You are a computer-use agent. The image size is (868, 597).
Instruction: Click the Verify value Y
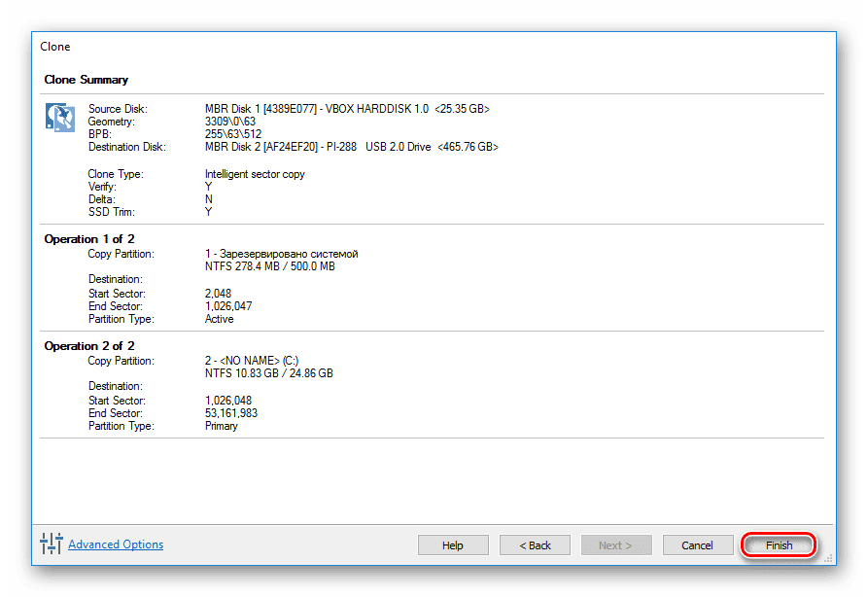click(x=208, y=187)
